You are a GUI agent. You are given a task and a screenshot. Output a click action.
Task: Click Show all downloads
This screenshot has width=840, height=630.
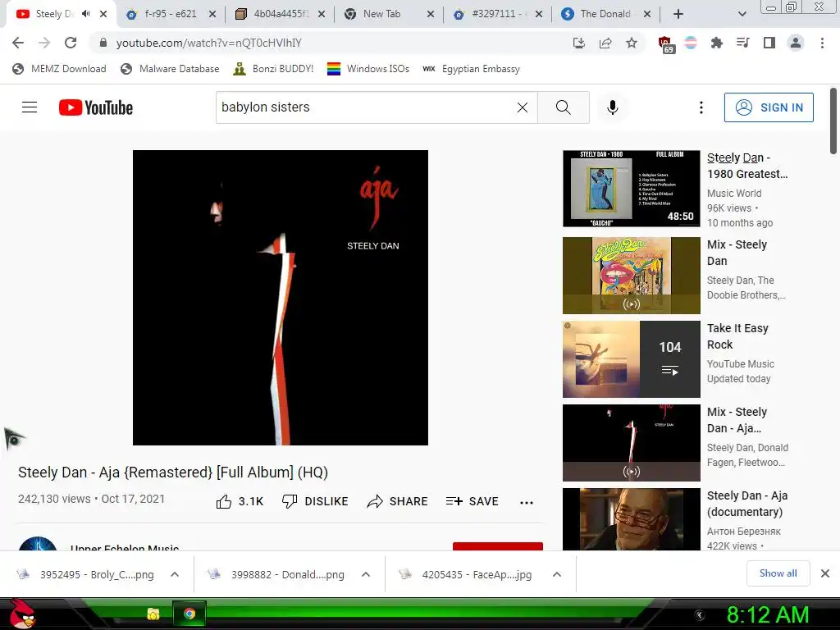[778, 573]
